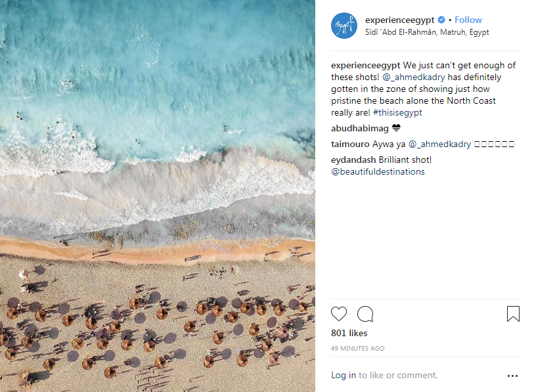Visit the eydandash commenter profile
This screenshot has width=534, height=392.
(x=355, y=160)
